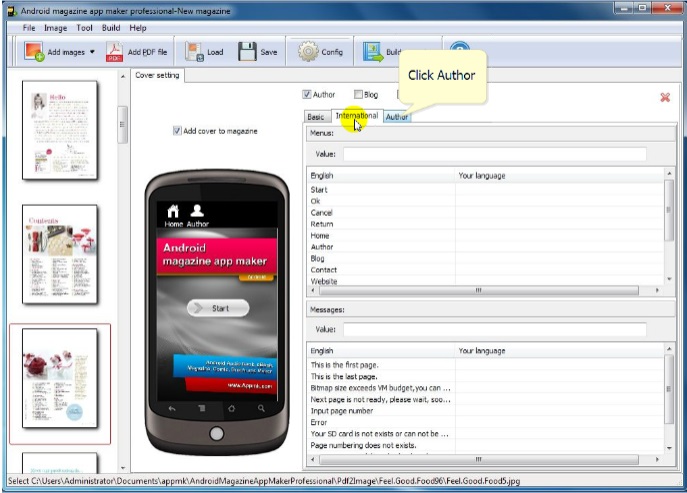Click the phone trackball button
Viewport: 687px width, 493px height.
[x=216, y=433]
